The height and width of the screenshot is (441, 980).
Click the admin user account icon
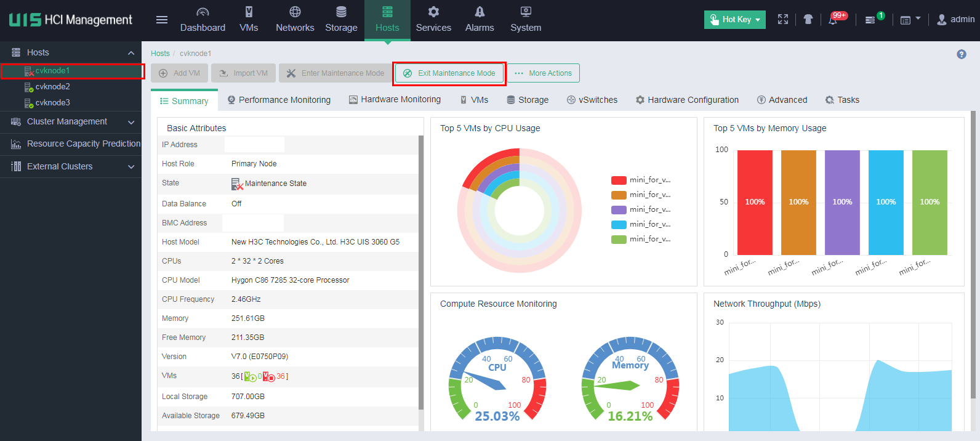click(x=942, y=20)
